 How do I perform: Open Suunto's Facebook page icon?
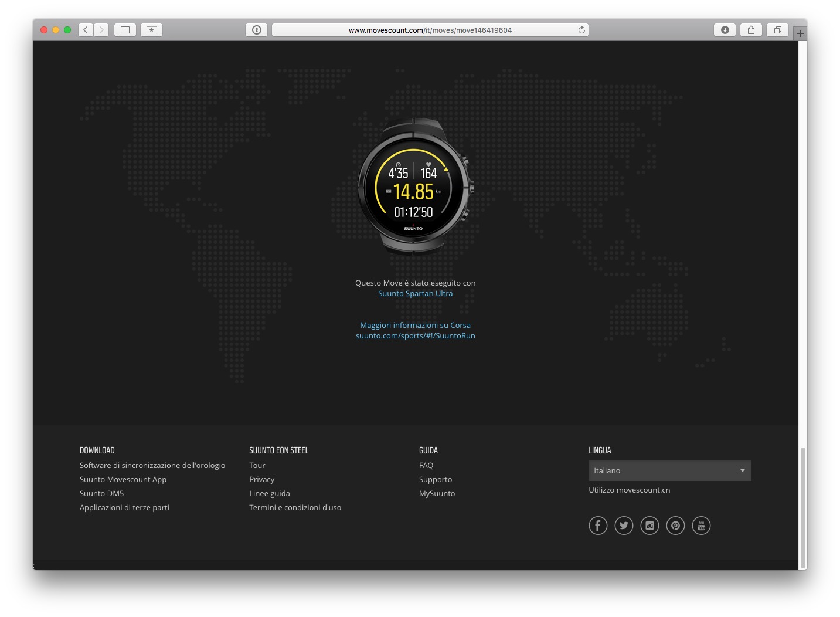tap(598, 526)
